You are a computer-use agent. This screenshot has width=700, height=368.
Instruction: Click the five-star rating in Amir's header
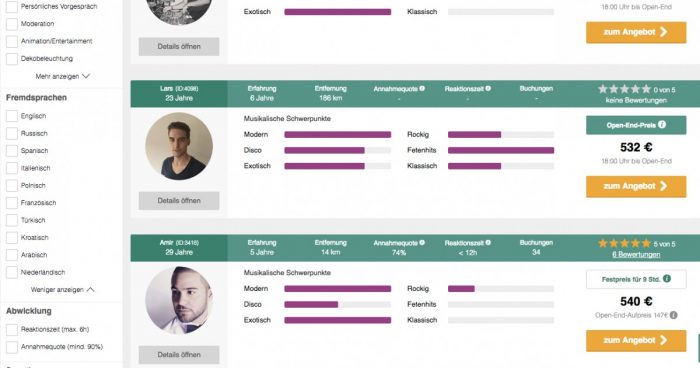[x=624, y=243]
